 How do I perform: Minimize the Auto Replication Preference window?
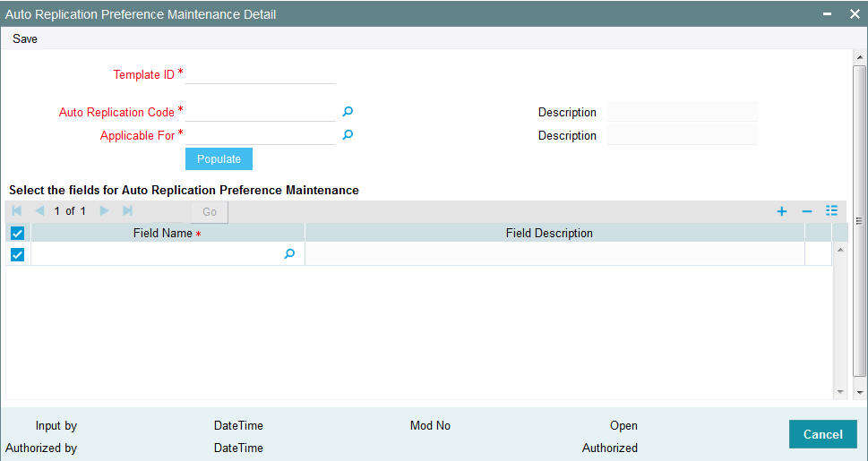[827, 13]
